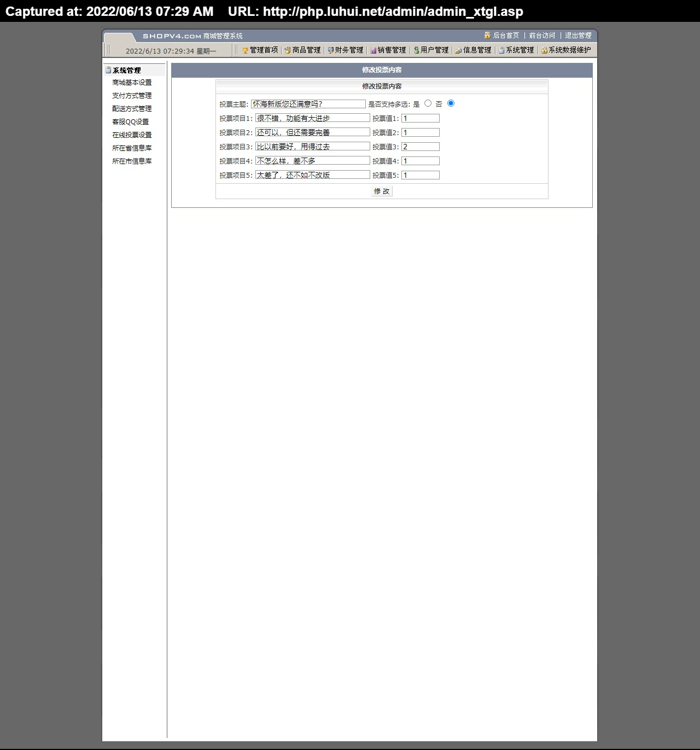This screenshot has width=700, height=750.
Task: Open 销售管理 menu
Action: tap(392, 50)
